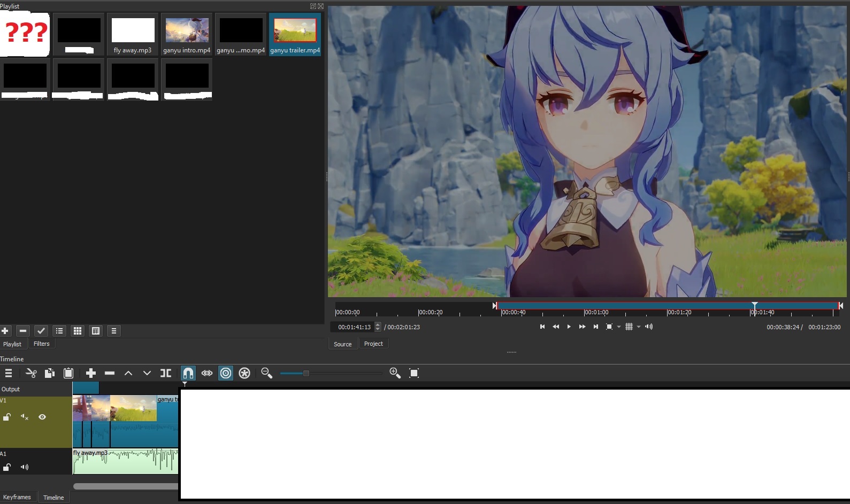850x504 pixels.
Task: Open the grid options dropdown arrow
Action: (x=639, y=327)
